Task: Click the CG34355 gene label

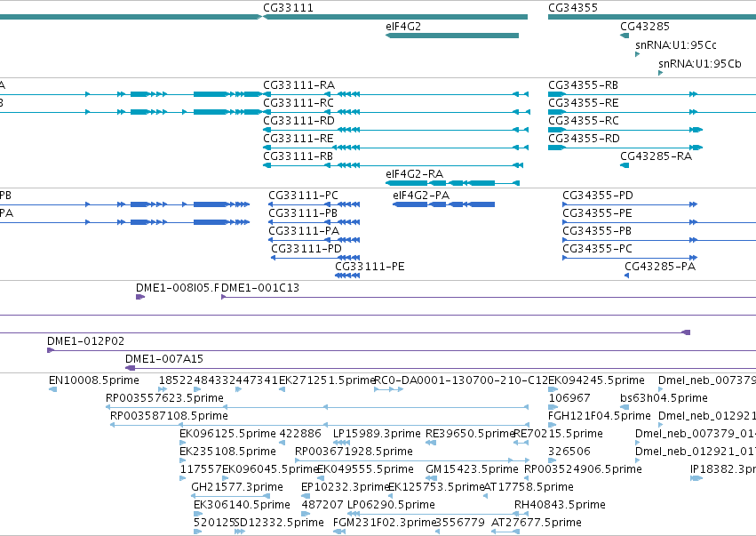Action: click(x=573, y=8)
